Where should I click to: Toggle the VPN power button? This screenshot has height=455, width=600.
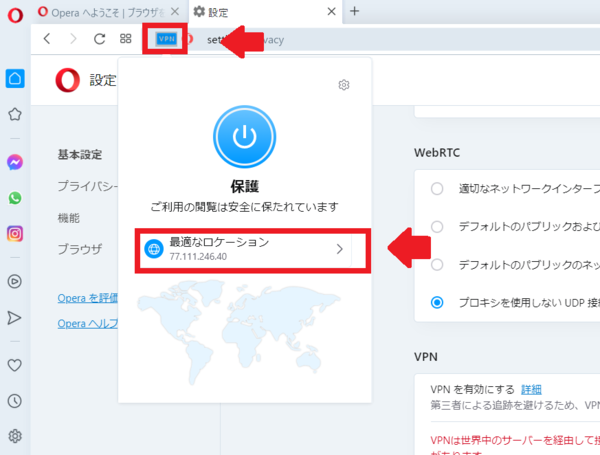coord(245,137)
